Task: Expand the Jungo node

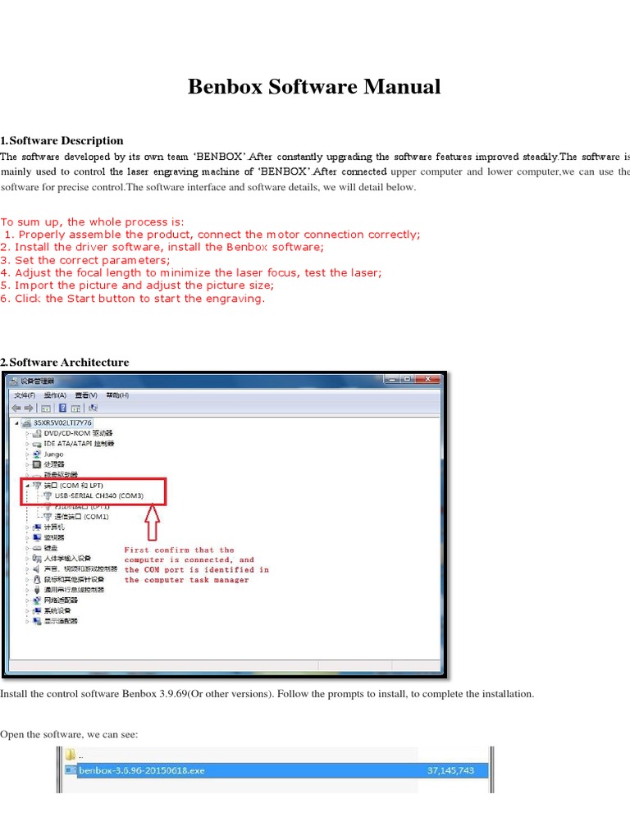Action: 27,454
